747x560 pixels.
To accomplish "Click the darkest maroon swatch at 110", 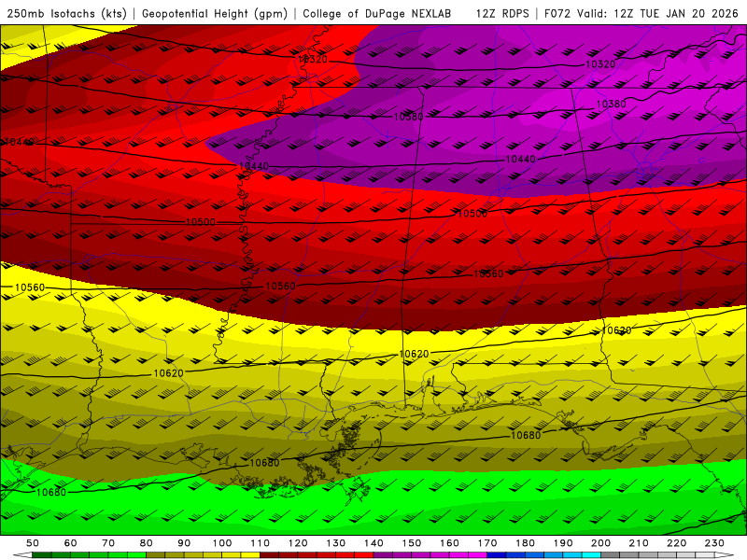I will point(269,555).
